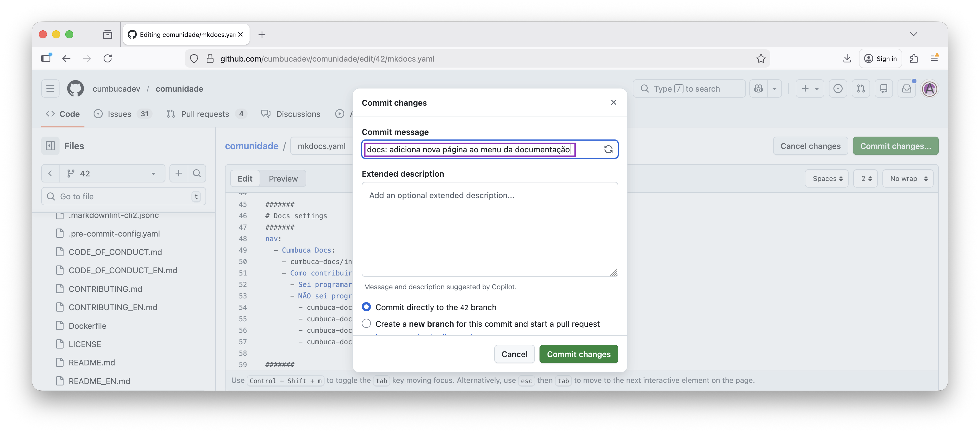Open the create new plus menu

(810, 89)
